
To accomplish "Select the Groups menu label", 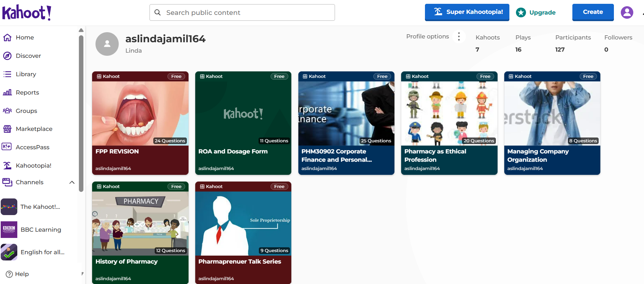I will (26, 111).
